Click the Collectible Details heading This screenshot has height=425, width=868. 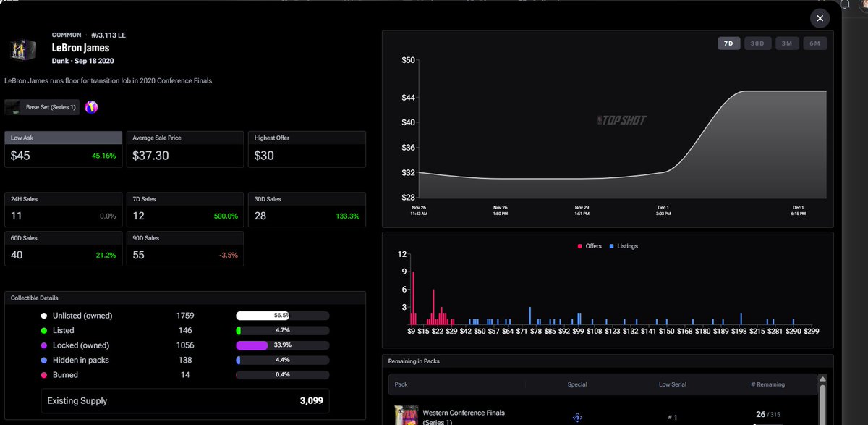point(35,298)
